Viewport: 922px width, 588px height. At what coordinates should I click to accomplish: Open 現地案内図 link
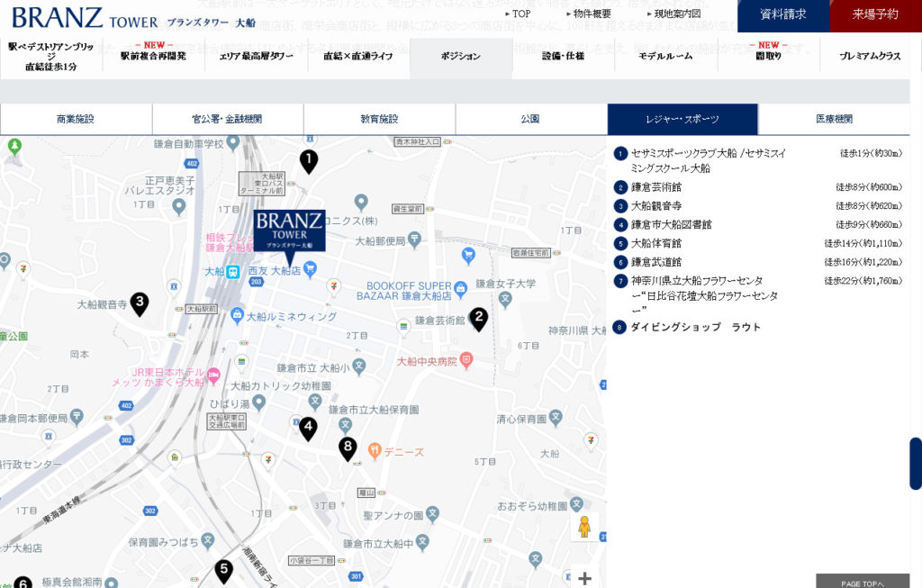[x=673, y=14]
